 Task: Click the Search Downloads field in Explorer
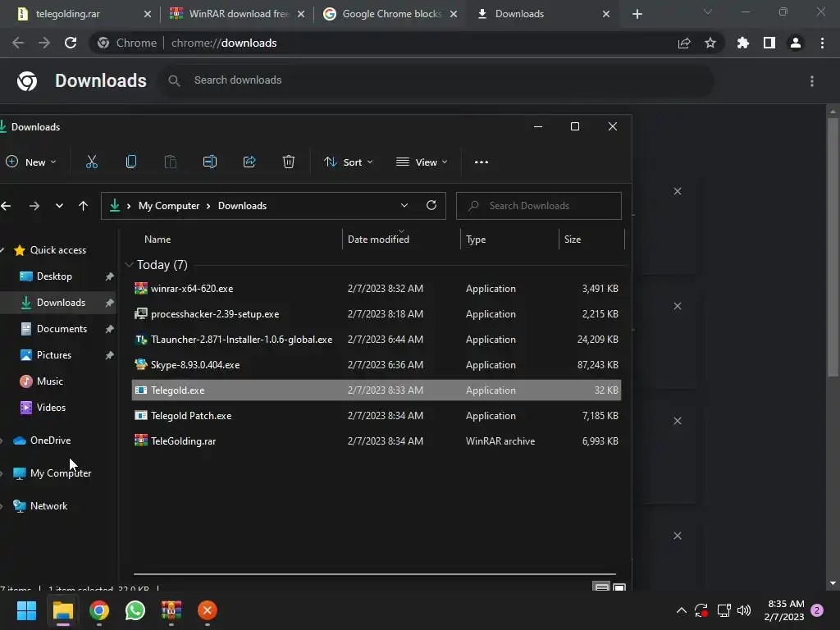pyautogui.click(x=538, y=206)
